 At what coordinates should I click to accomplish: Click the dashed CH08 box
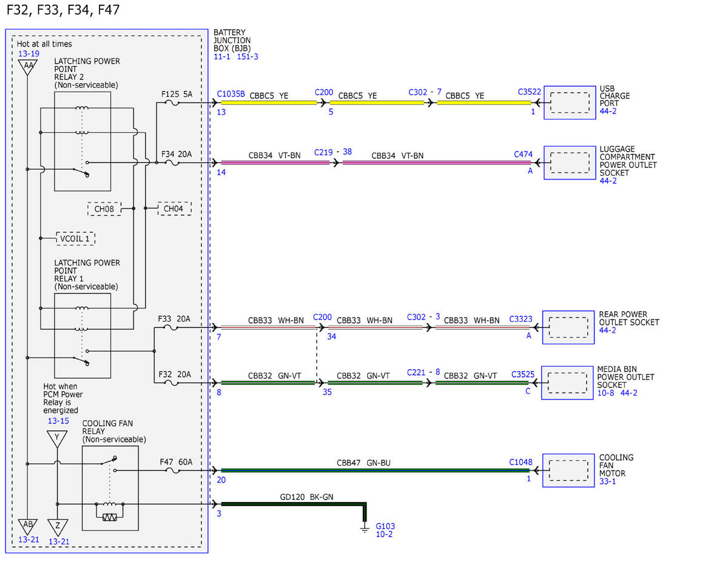coord(104,209)
